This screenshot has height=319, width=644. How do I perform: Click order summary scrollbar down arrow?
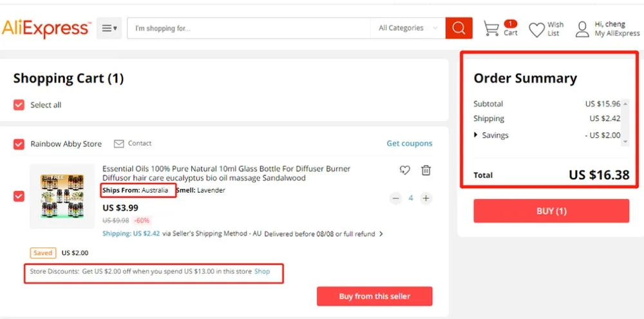point(625,141)
